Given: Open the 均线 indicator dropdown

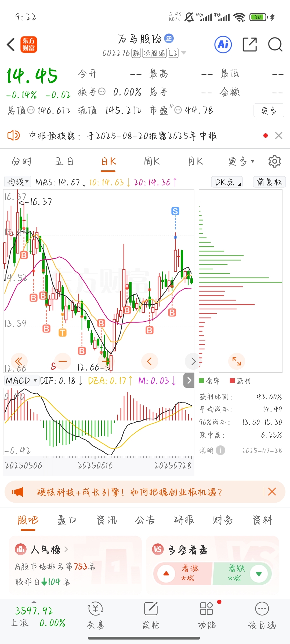Looking at the screenshot, I should (x=18, y=182).
